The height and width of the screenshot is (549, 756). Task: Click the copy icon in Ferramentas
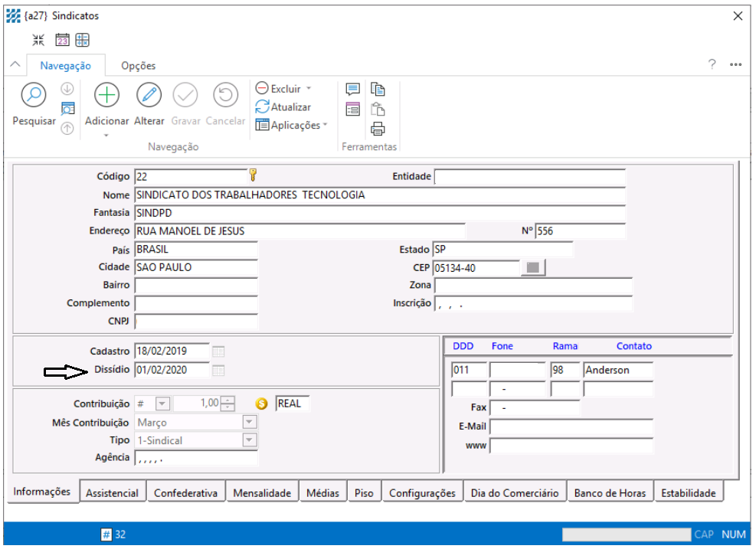pos(378,89)
